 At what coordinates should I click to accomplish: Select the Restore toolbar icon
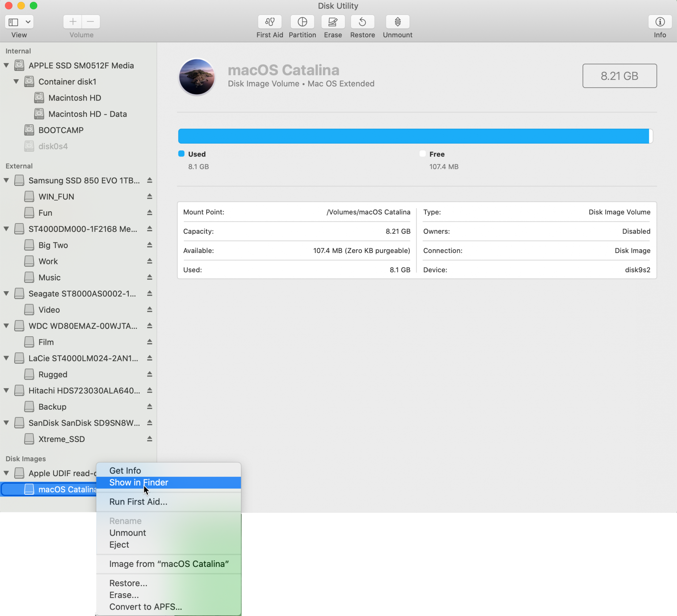point(362,22)
